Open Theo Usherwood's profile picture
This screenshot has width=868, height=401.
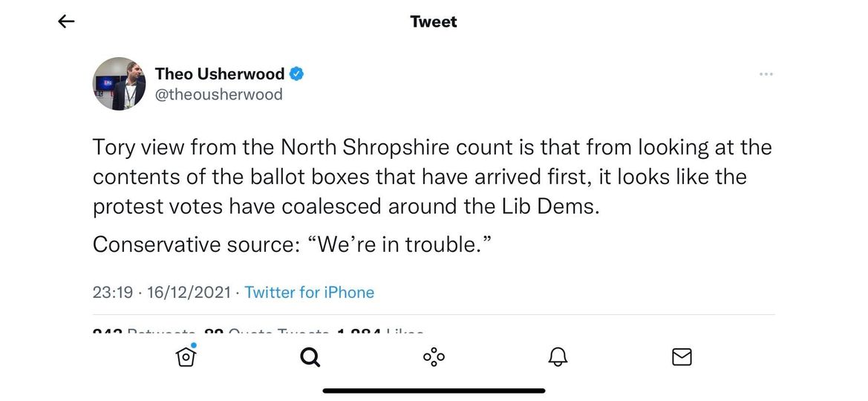(119, 84)
